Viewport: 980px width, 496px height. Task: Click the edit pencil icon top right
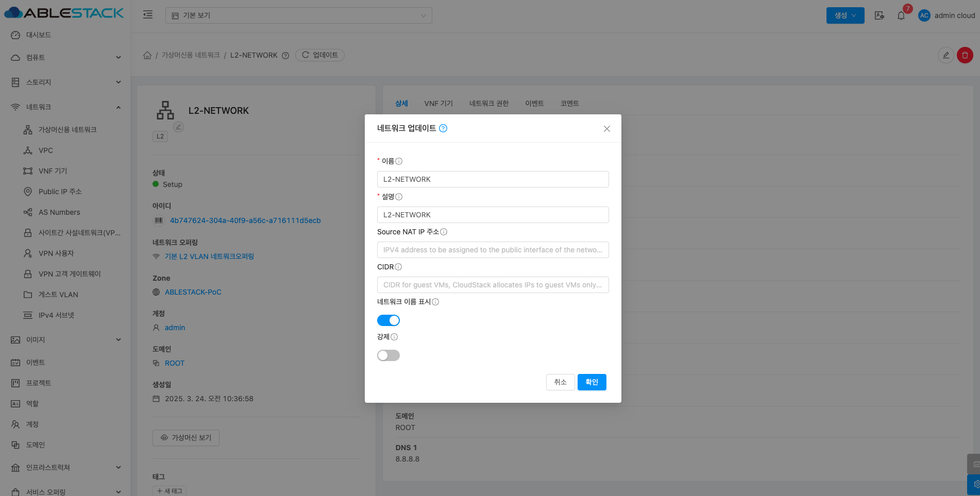click(945, 55)
